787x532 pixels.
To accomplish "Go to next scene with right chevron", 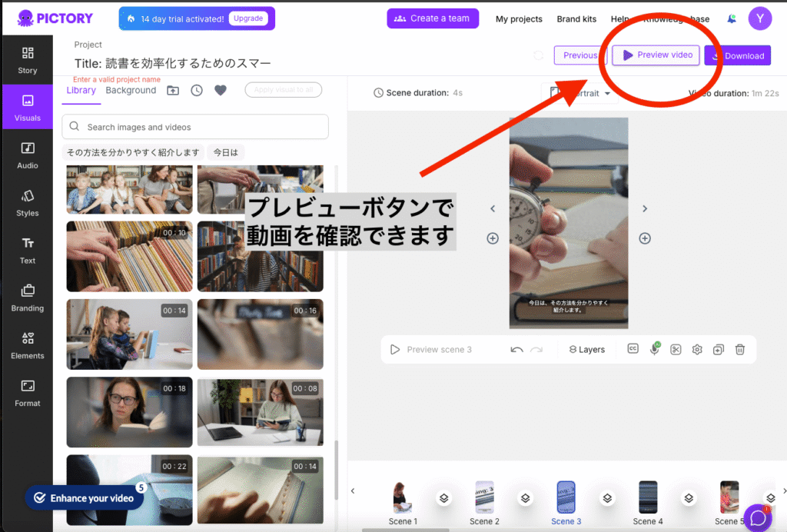I will pos(645,208).
